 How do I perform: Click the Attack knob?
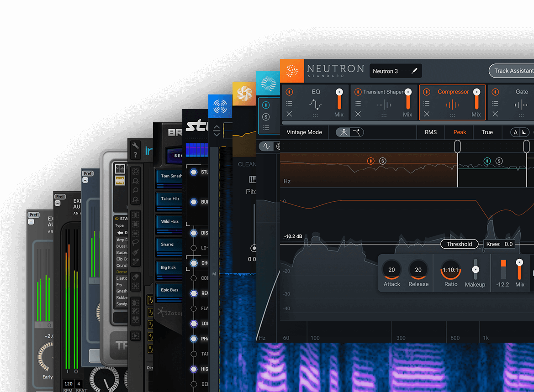click(x=391, y=270)
